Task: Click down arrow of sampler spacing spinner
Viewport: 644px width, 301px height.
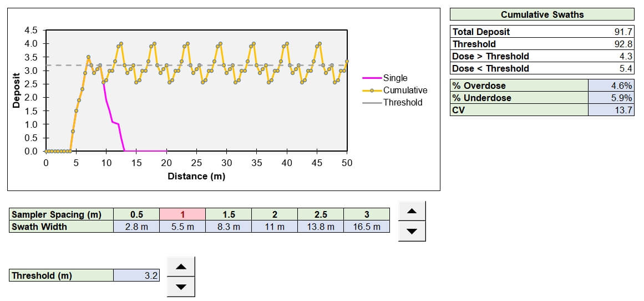Action: coord(412,231)
